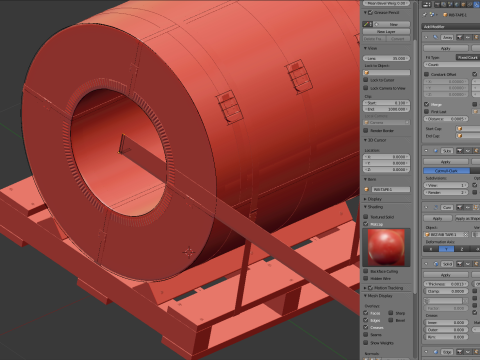Select Y deformation axis
This screenshot has height=360, width=480.
[446, 249]
